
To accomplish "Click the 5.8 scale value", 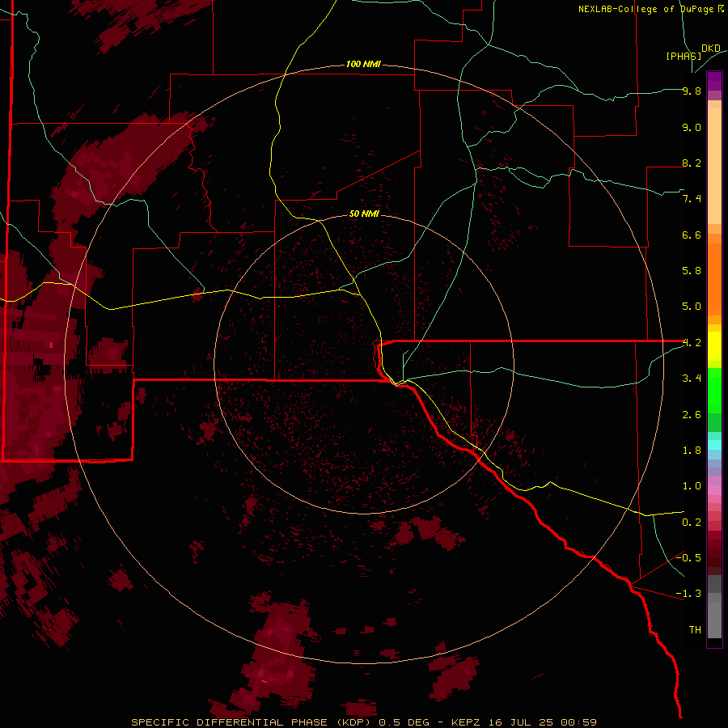I will 692,270.
